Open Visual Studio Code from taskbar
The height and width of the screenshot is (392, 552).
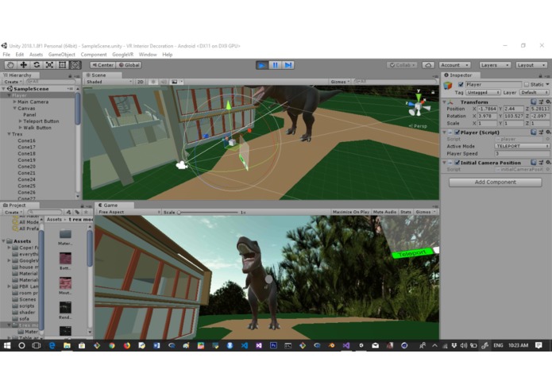(244, 346)
